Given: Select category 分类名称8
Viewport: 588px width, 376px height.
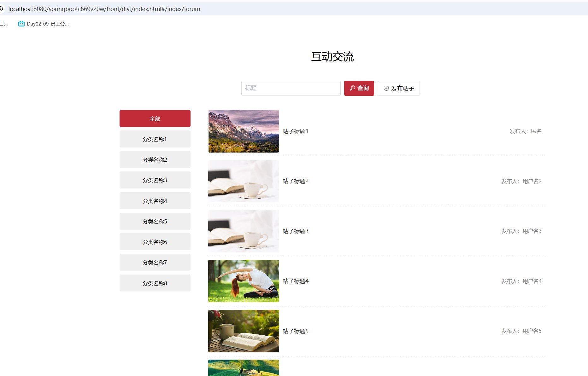Looking at the screenshot, I should click(x=155, y=283).
